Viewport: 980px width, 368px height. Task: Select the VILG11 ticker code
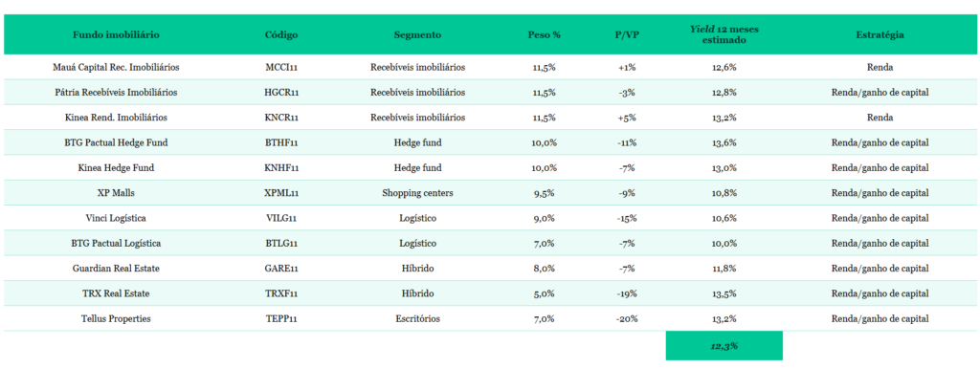pos(282,218)
